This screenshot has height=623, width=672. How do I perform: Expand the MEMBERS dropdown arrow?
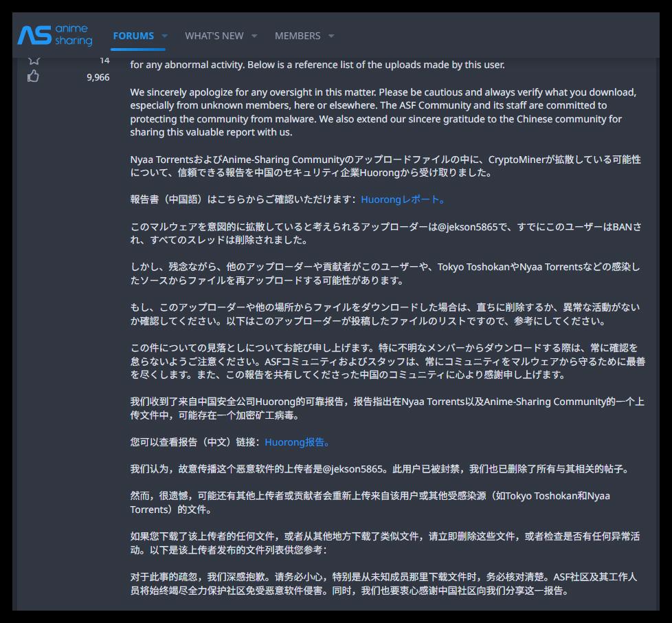(331, 36)
